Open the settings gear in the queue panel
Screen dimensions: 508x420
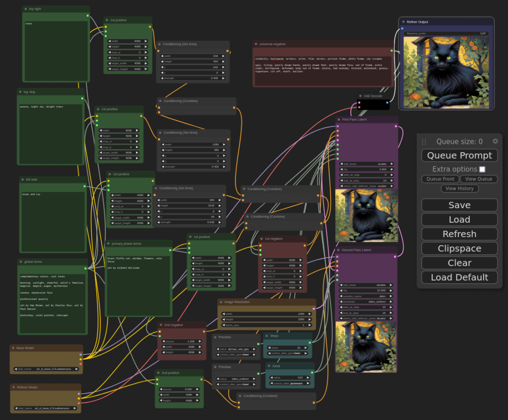tap(495, 141)
